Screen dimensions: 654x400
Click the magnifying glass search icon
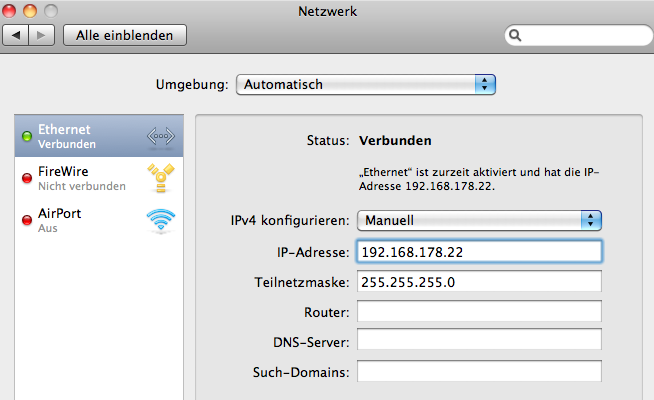coord(517,35)
